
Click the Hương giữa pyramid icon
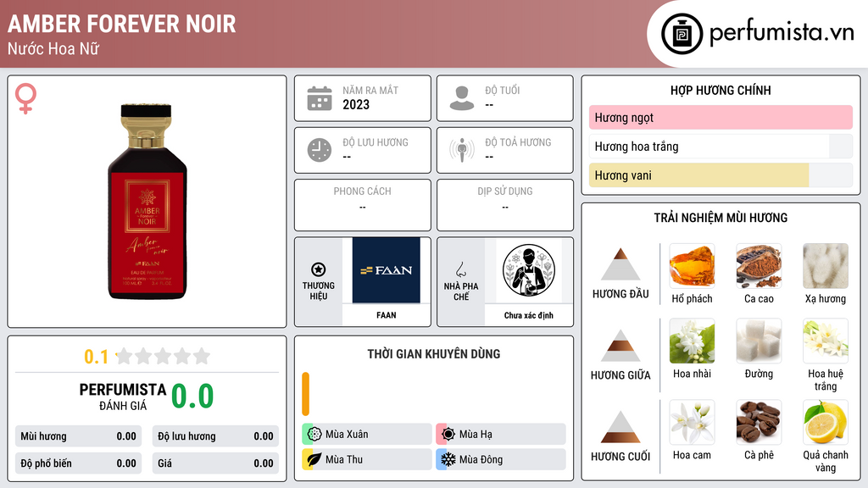click(x=620, y=346)
